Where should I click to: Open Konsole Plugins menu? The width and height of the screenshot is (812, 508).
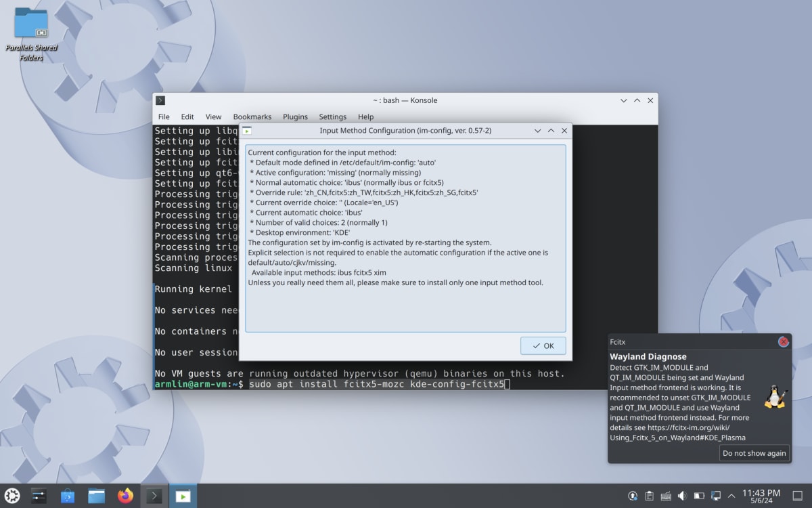coord(295,117)
